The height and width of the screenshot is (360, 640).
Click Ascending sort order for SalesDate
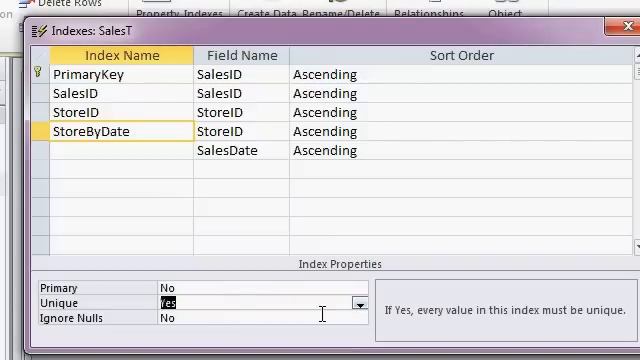pyautogui.click(x=461, y=151)
